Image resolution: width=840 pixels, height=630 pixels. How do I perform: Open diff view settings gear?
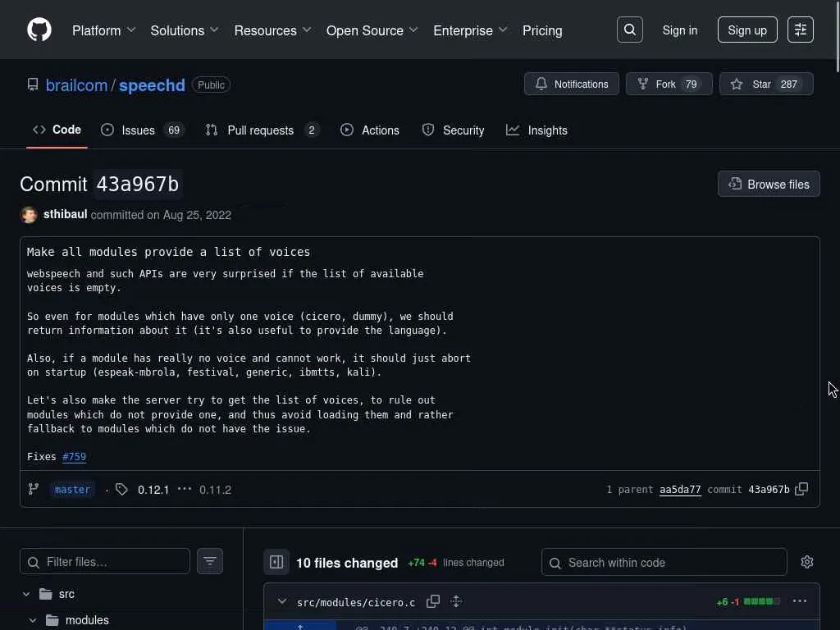[807, 562]
